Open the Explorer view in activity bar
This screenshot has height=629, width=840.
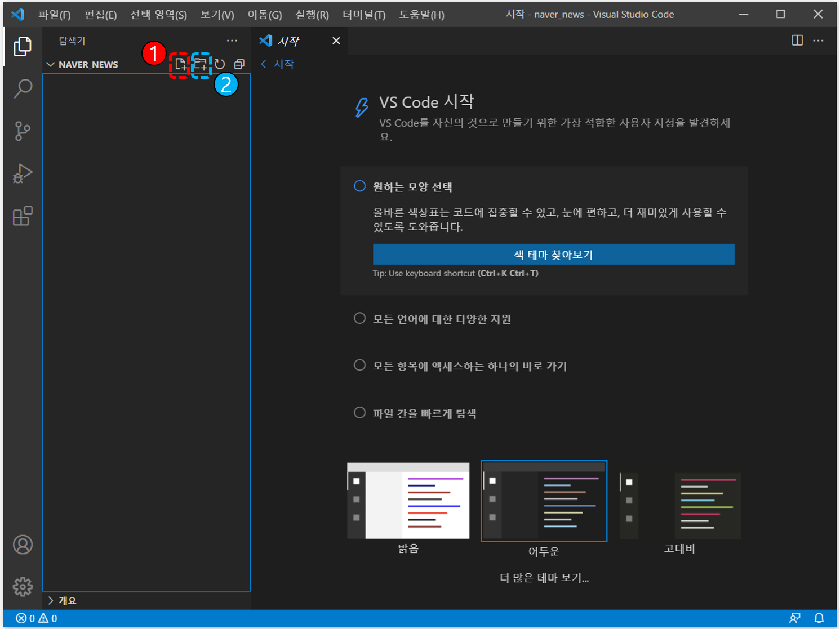point(23,46)
